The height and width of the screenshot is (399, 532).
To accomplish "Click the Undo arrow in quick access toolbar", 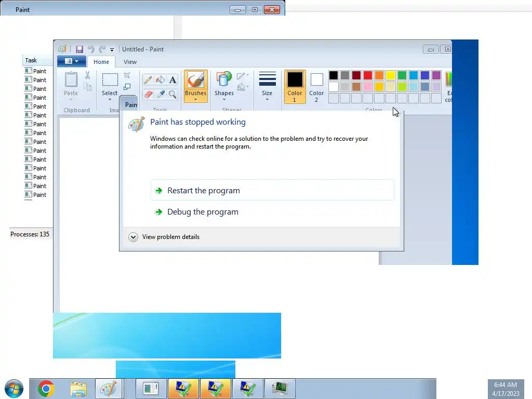I will (x=91, y=49).
